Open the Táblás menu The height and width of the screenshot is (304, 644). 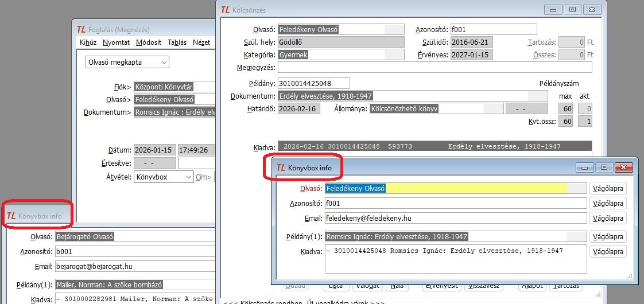[177, 42]
